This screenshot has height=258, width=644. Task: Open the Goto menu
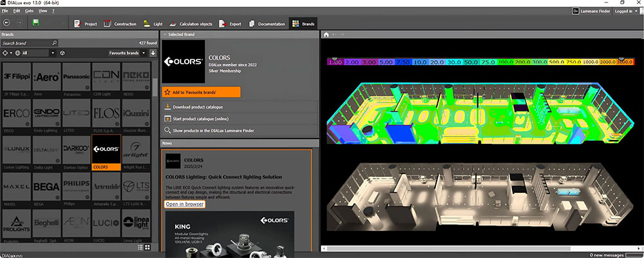pyautogui.click(x=29, y=11)
